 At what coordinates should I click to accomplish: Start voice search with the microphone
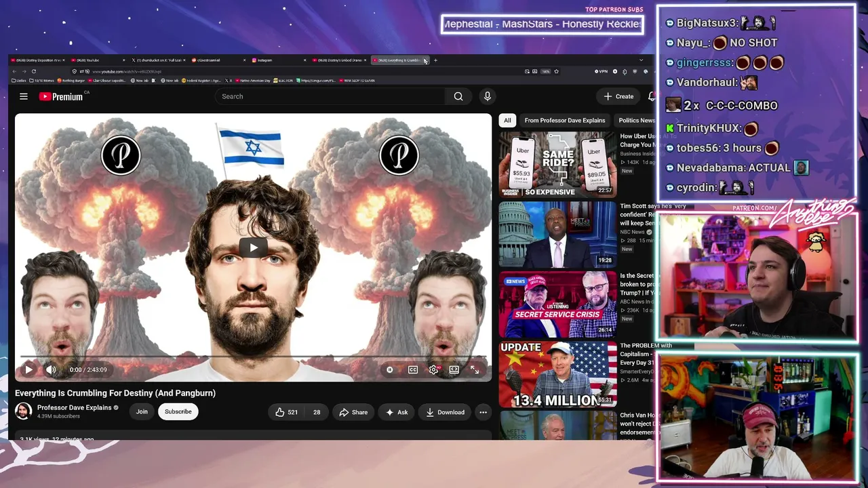[487, 96]
